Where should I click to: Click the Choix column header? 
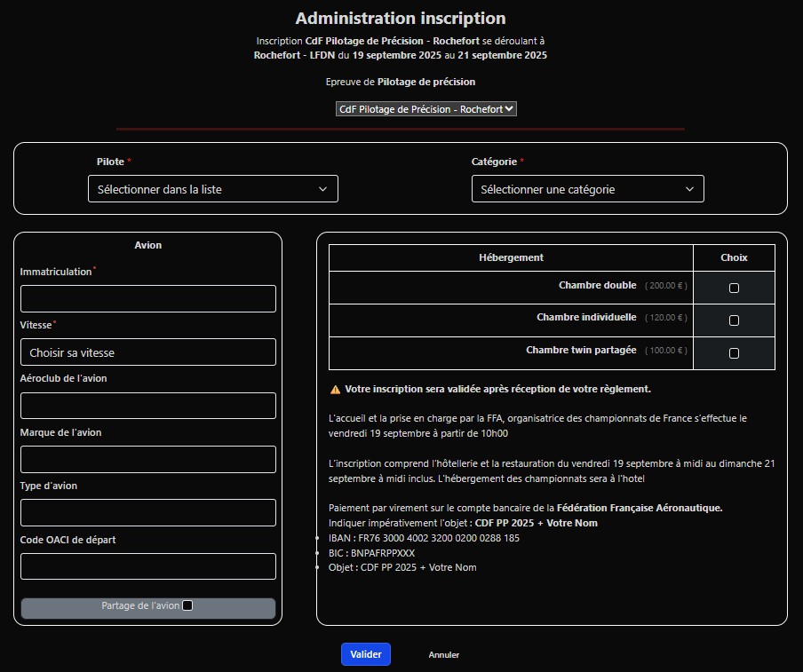734,257
